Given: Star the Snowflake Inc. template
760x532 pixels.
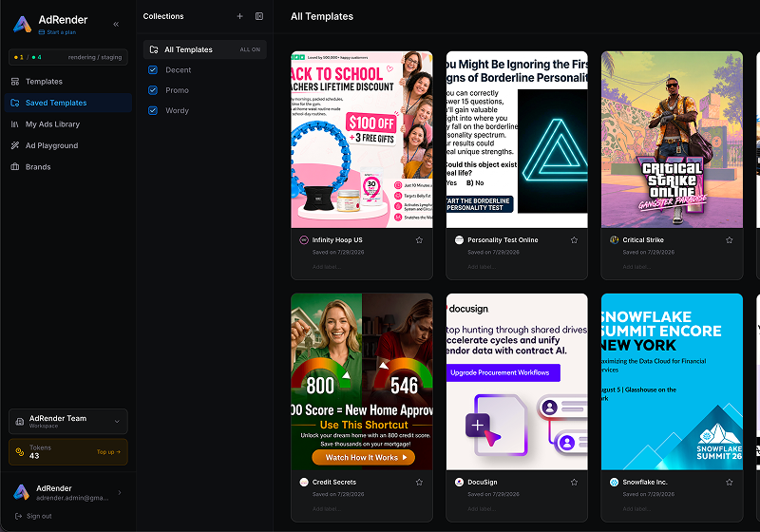Looking at the screenshot, I should 730,482.
